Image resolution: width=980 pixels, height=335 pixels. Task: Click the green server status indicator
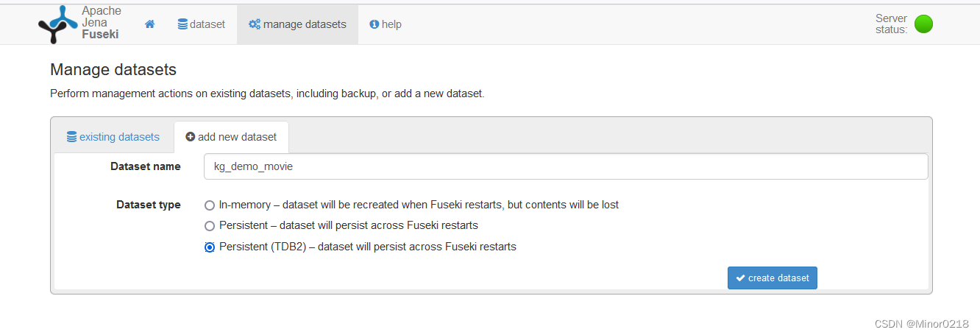pos(923,24)
